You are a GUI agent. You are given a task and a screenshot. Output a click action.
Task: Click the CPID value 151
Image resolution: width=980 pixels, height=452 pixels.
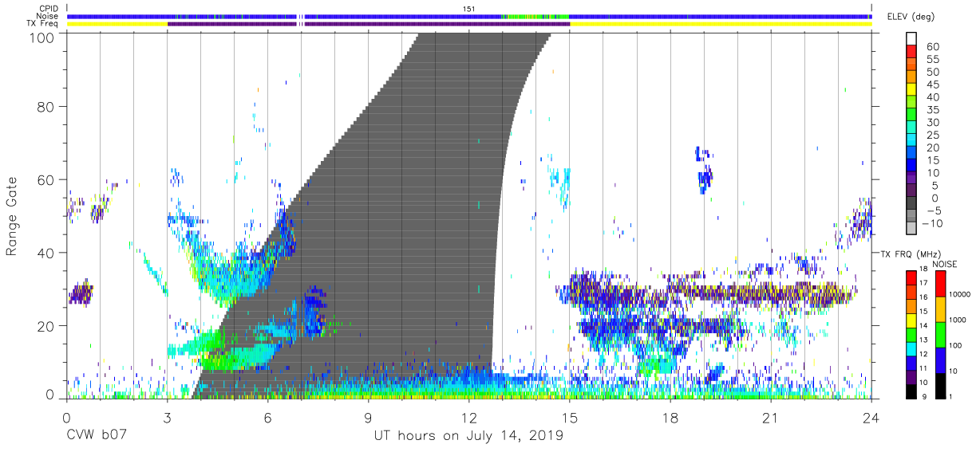tap(469, 9)
